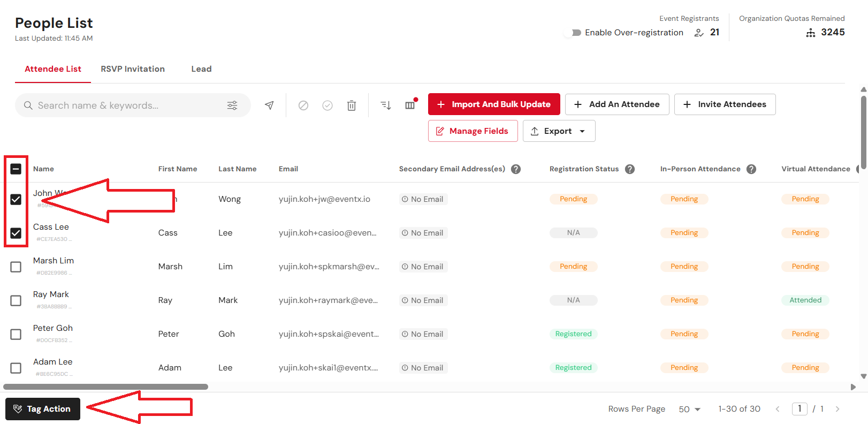The image size is (868, 424).
Task: Click Registered status in Peter Goh row
Action: pyautogui.click(x=574, y=334)
